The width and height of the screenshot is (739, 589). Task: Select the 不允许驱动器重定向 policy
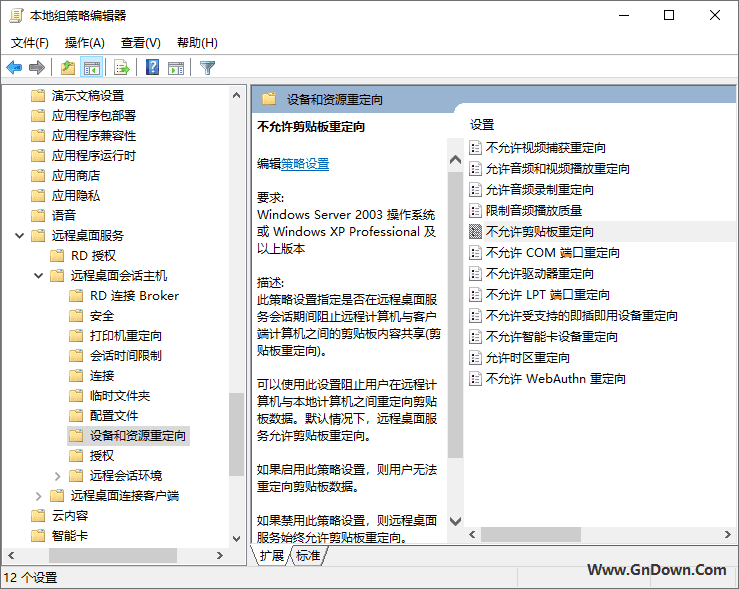(540, 274)
